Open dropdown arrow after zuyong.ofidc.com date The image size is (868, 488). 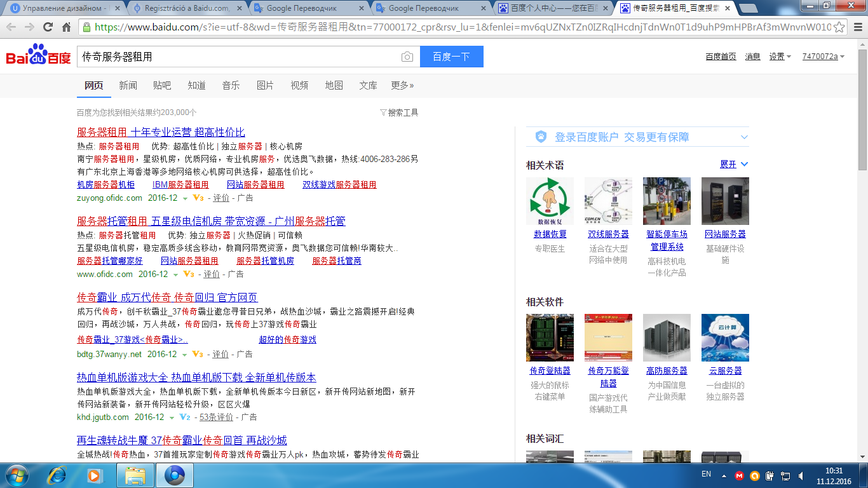click(186, 198)
